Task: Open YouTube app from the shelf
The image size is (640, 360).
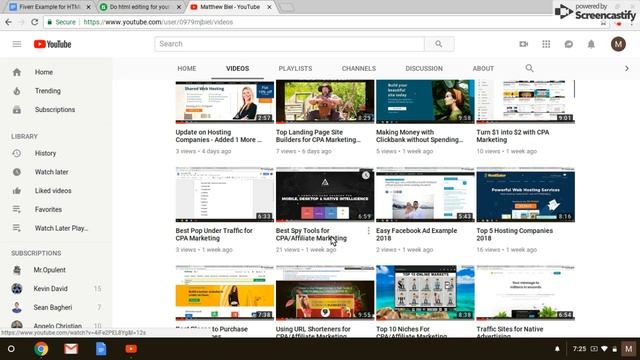Action: [131, 349]
